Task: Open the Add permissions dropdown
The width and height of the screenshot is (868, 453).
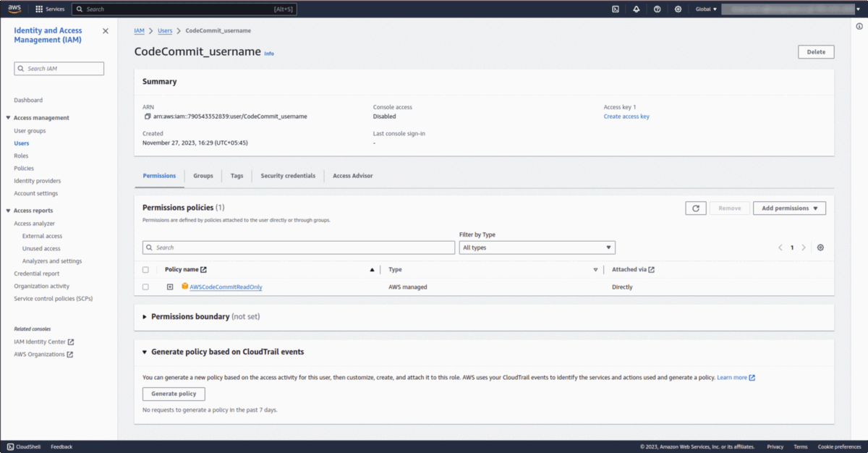Action: (789, 208)
